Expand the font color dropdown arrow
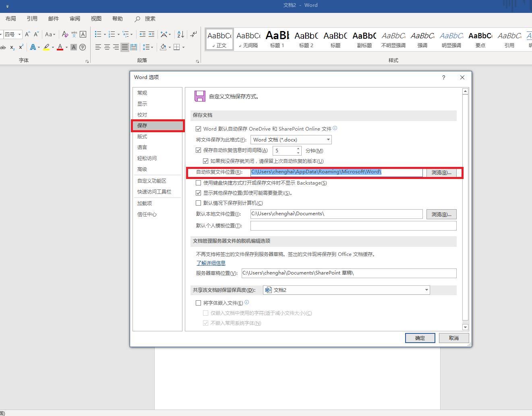This screenshot has width=532, height=416. (x=66, y=47)
